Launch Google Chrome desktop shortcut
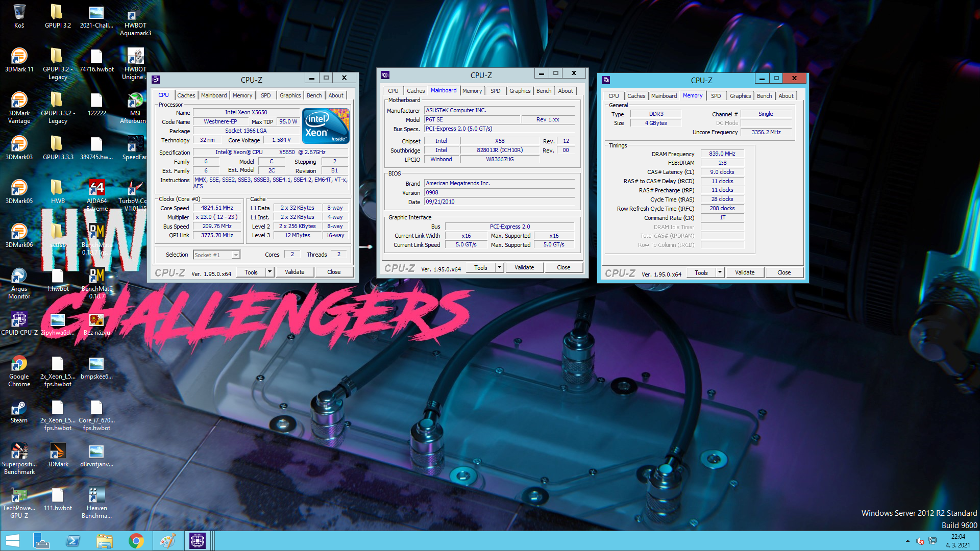The image size is (980, 551). [x=19, y=371]
